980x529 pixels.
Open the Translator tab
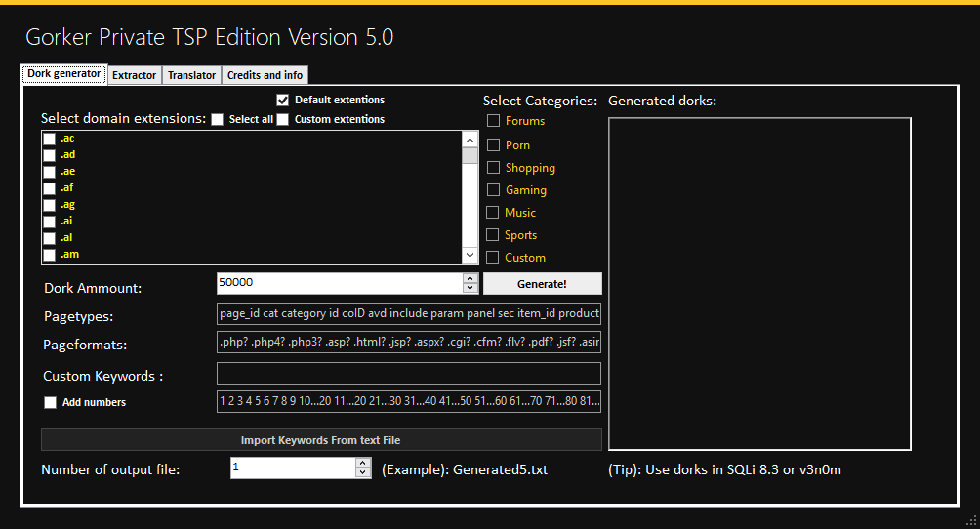coord(191,75)
